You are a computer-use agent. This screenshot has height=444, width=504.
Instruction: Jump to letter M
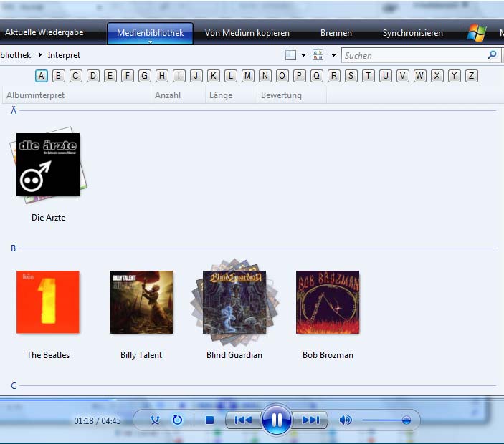point(247,76)
